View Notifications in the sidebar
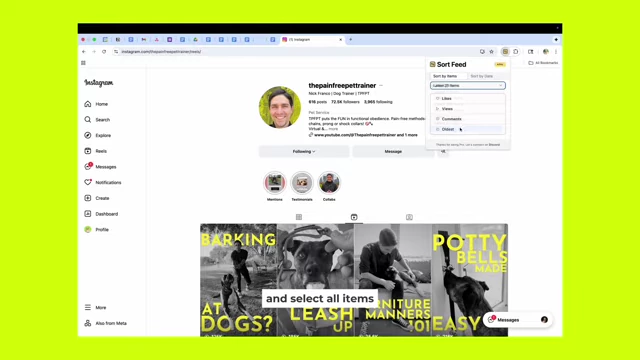Image resolution: width=640 pixels, height=360 pixels. coord(103,182)
